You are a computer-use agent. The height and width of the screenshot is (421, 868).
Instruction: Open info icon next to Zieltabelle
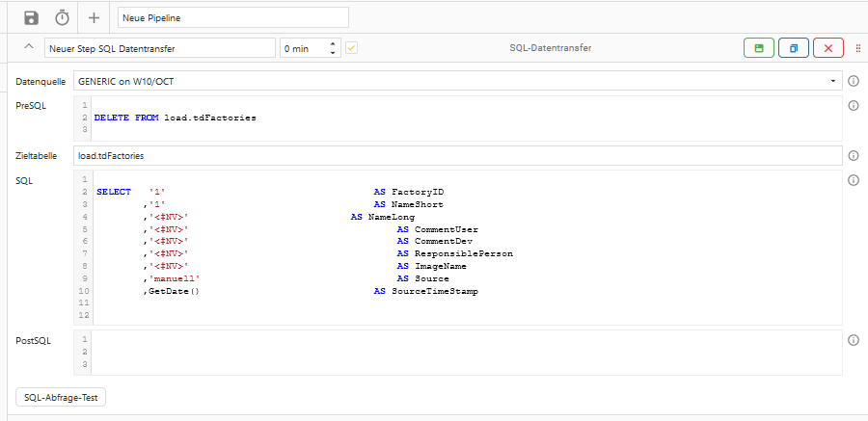(854, 155)
